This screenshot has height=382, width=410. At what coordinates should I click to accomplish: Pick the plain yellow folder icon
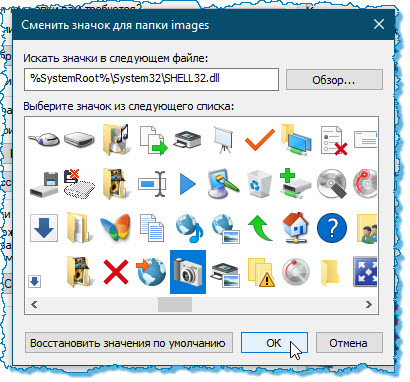coord(330,273)
